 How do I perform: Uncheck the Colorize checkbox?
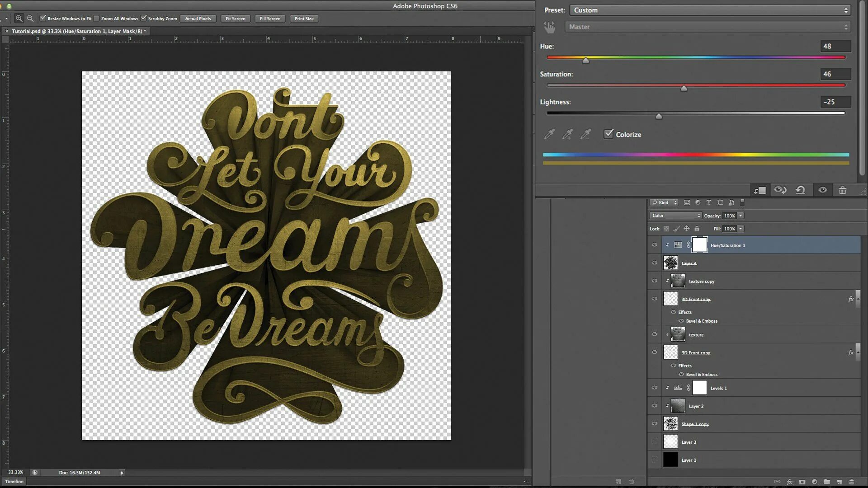coord(609,134)
